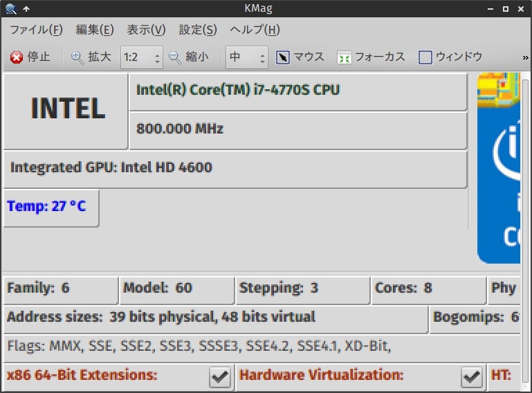
Task: Click the Flags: MMX, SSE list text
Action: pyautogui.click(x=199, y=346)
